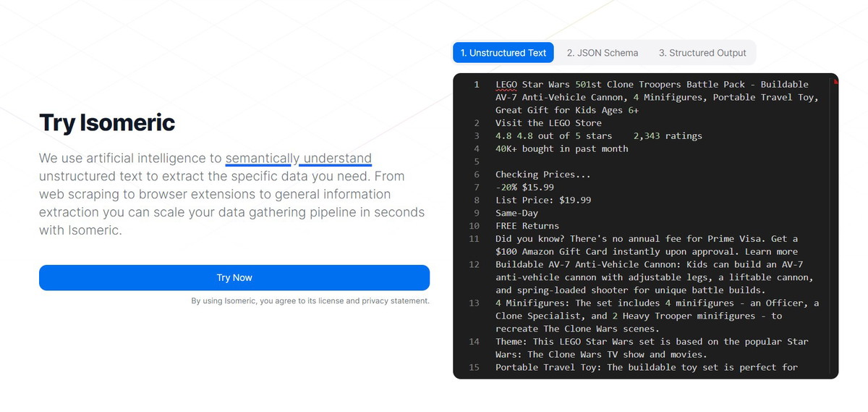
Task: Click the underlined "semantically understand" text
Action: (298, 158)
